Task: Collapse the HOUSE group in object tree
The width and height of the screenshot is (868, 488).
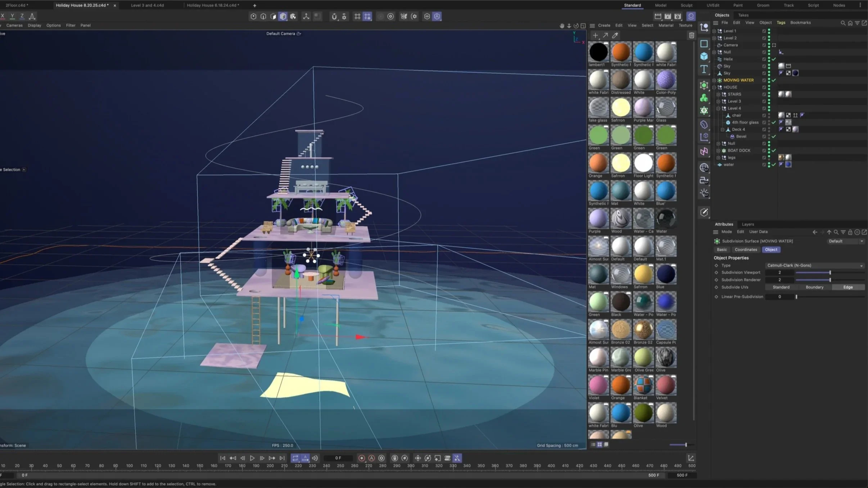Action: coord(714,87)
